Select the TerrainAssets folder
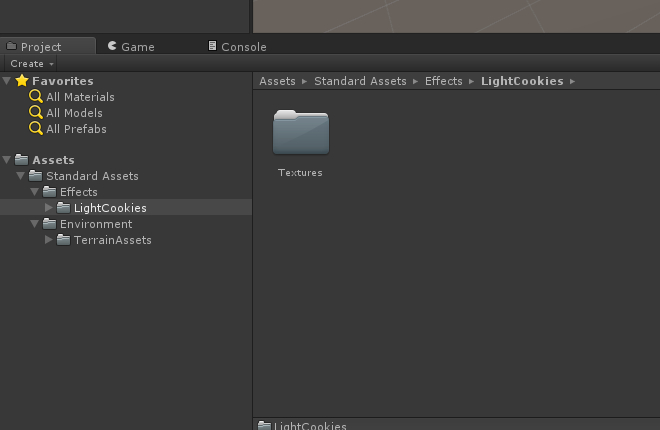 pyautogui.click(x=113, y=240)
